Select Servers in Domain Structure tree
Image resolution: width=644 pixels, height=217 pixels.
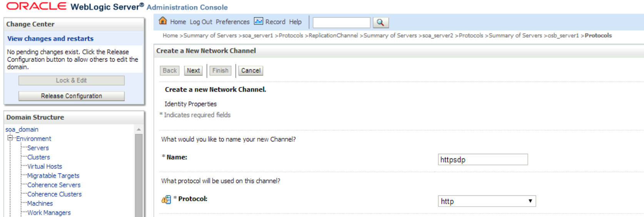pyautogui.click(x=38, y=148)
